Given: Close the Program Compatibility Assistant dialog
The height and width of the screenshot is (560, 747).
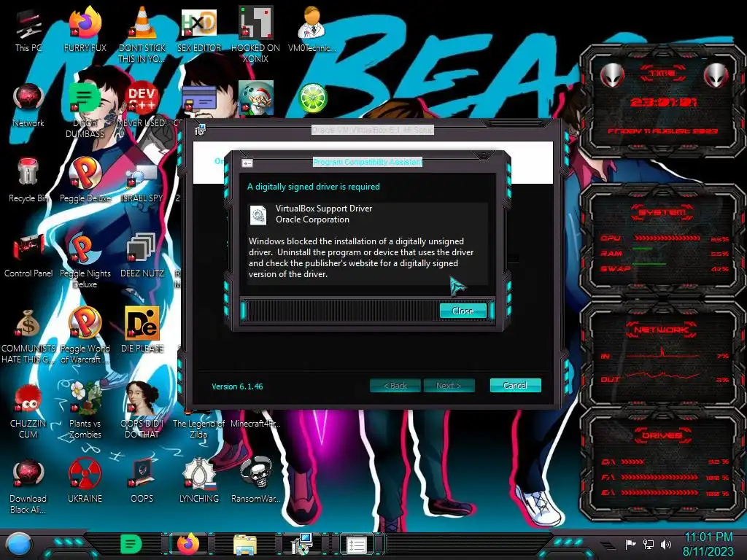Looking at the screenshot, I should 462,311.
